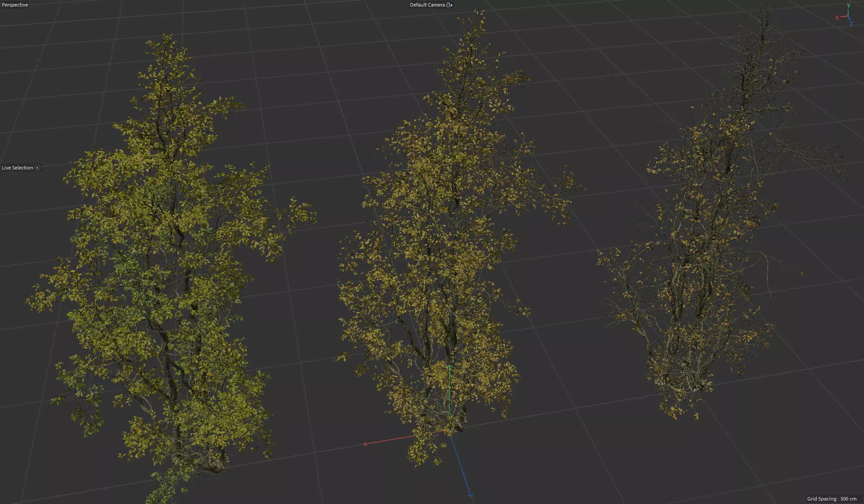
Task: Click the Live Selection tool label
Action: click(x=17, y=168)
